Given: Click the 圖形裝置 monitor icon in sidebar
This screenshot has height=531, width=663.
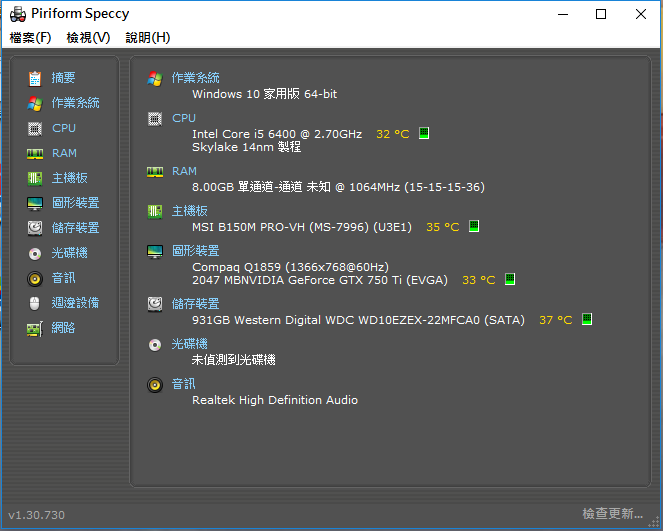Looking at the screenshot, I should [x=35, y=203].
